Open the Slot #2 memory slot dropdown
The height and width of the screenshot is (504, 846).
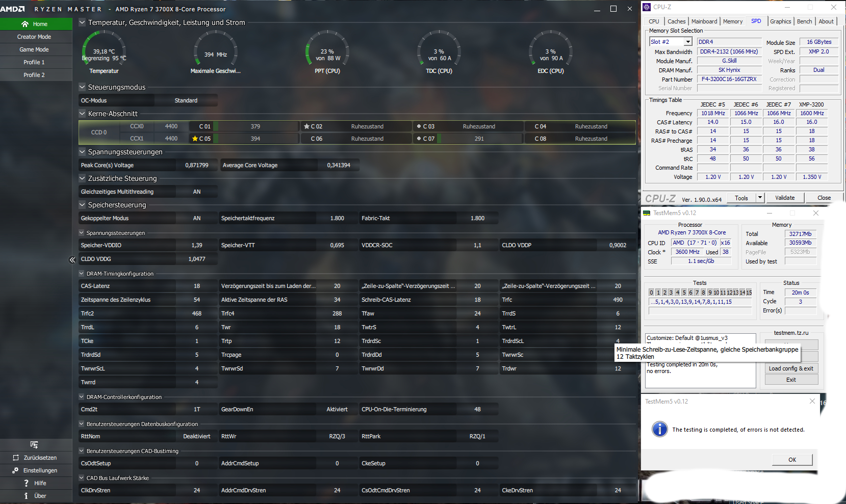click(688, 42)
